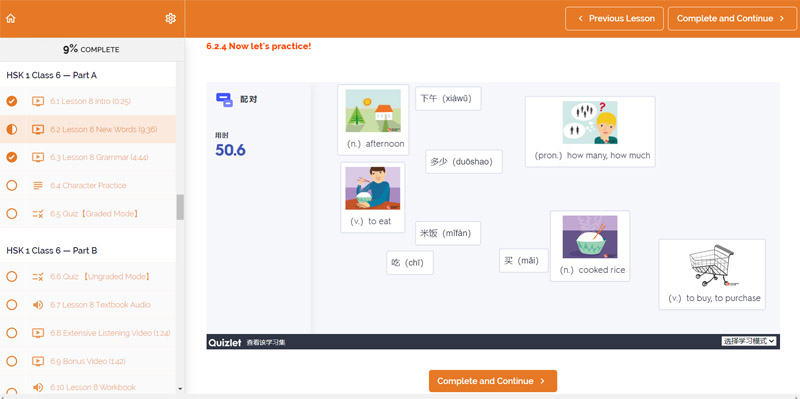Click the audio icon for 6.7 Textbook Audio

38,305
